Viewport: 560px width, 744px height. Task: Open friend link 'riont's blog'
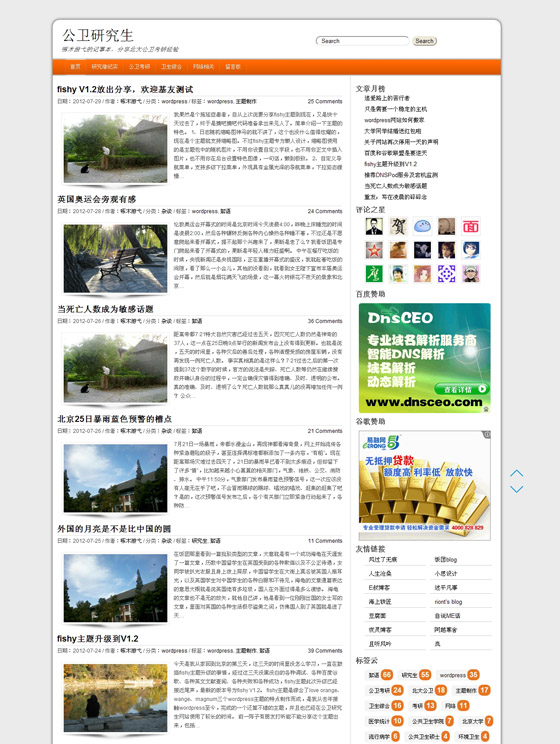click(x=448, y=602)
